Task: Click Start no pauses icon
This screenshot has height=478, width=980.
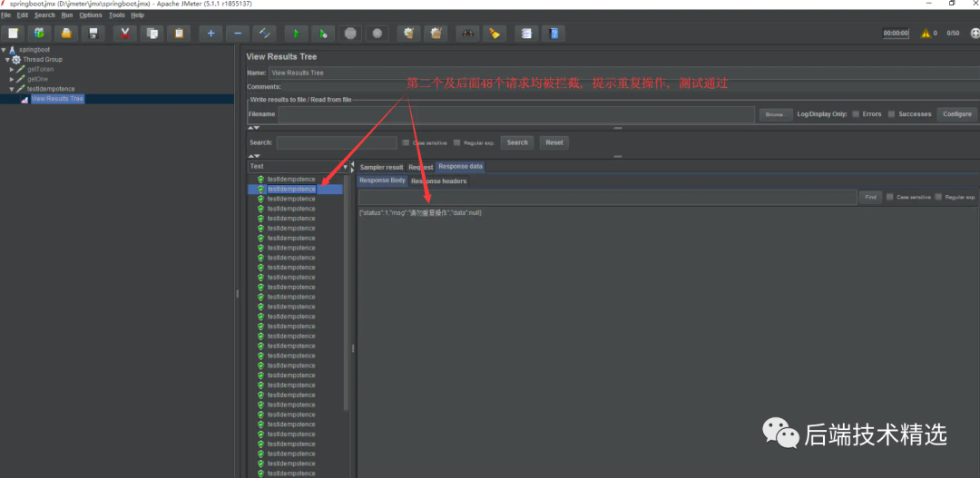Action: [323, 34]
